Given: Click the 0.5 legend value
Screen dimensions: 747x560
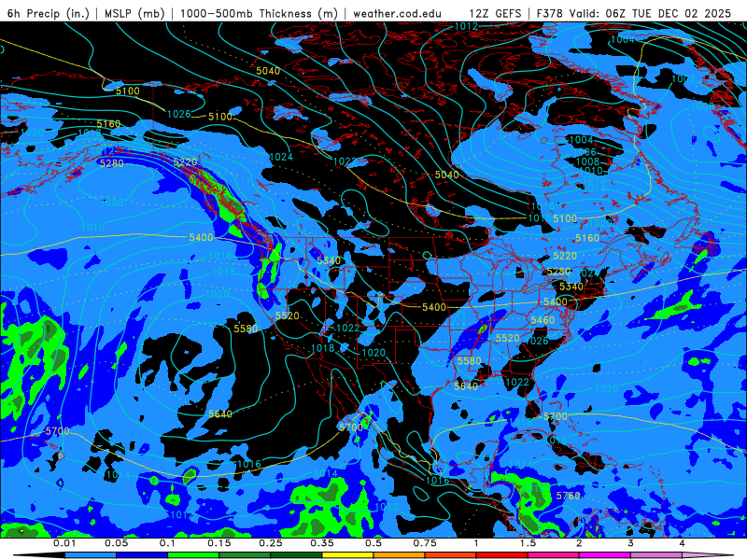Looking at the screenshot, I should click(x=373, y=543).
